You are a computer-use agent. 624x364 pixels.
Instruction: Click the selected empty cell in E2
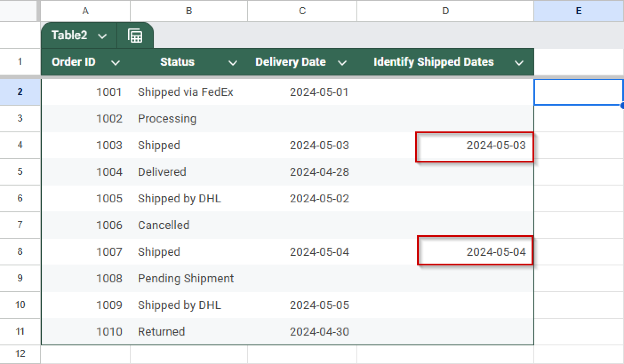578,92
